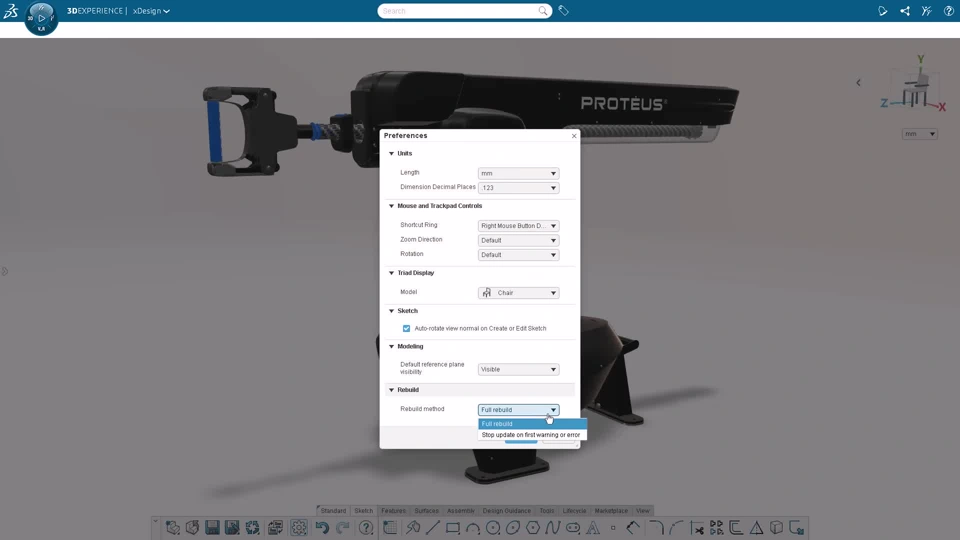Close the Preferences dialog

click(x=574, y=136)
